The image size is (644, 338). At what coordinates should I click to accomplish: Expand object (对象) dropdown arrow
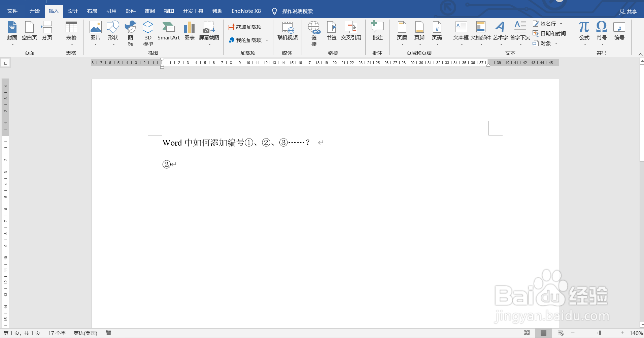point(556,43)
